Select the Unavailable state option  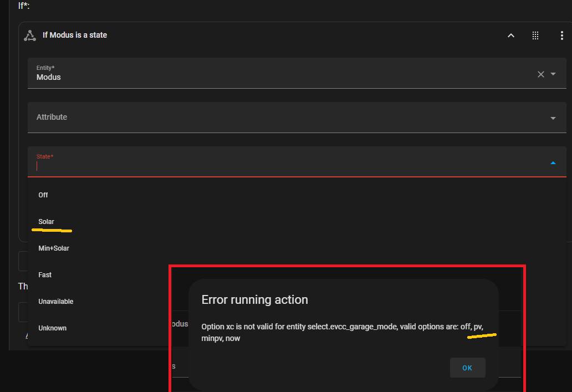tap(99, 302)
